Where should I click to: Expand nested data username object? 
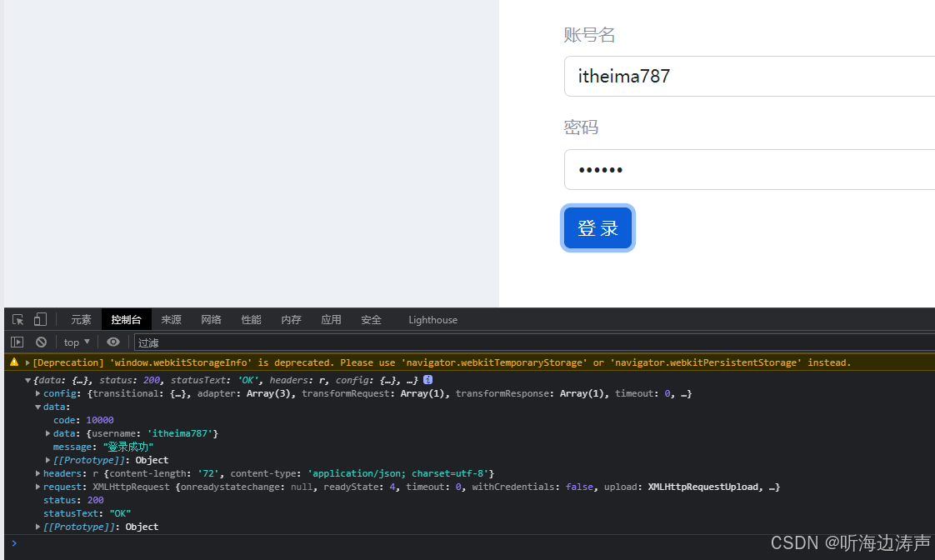click(47, 433)
